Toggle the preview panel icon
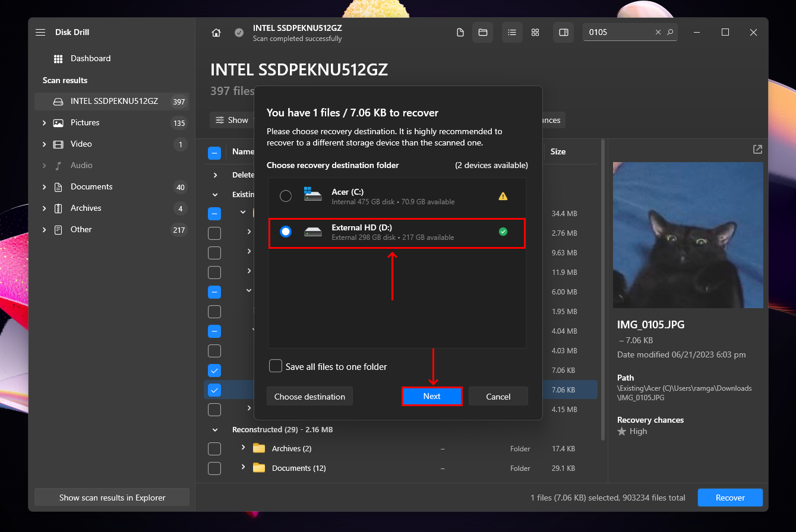The image size is (796, 532). (564, 33)
